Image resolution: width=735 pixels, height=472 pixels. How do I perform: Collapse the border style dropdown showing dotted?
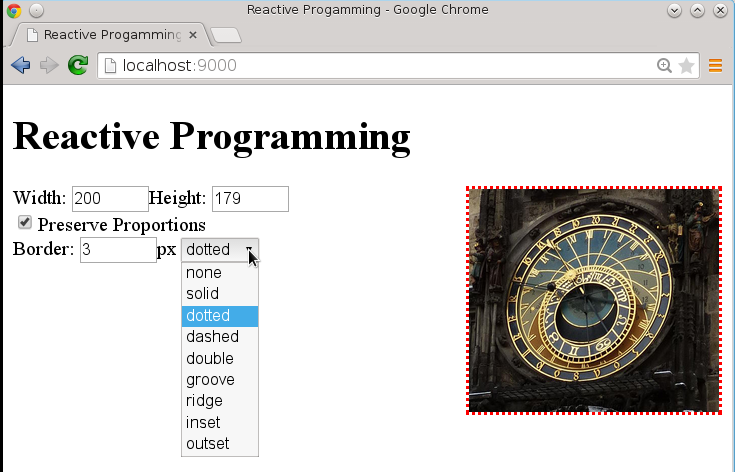(220, 249)
